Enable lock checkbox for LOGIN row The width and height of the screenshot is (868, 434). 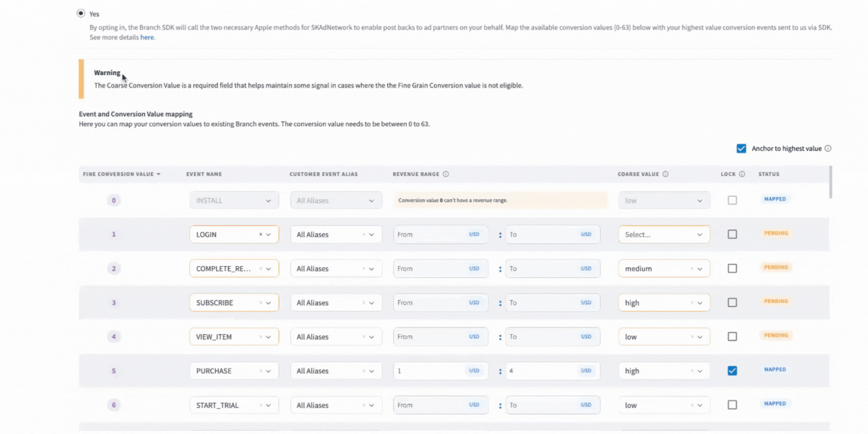tap(732, 234)
